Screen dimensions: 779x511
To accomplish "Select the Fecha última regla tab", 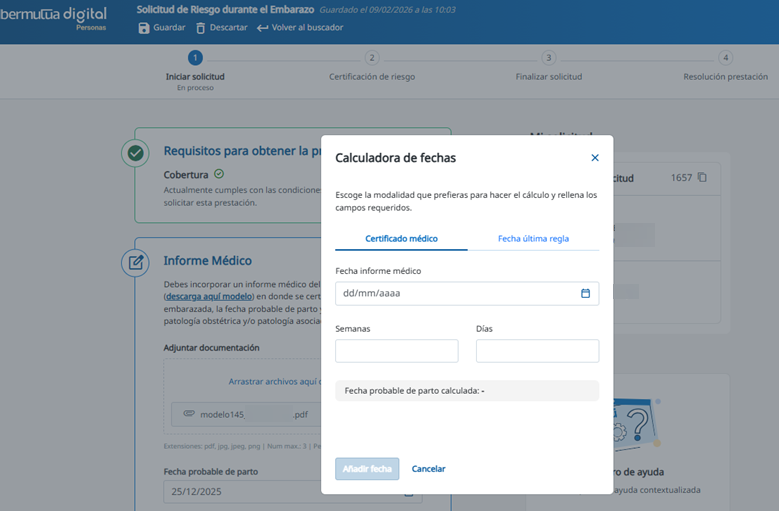I will pyautogui.click(x=533, y=239).
